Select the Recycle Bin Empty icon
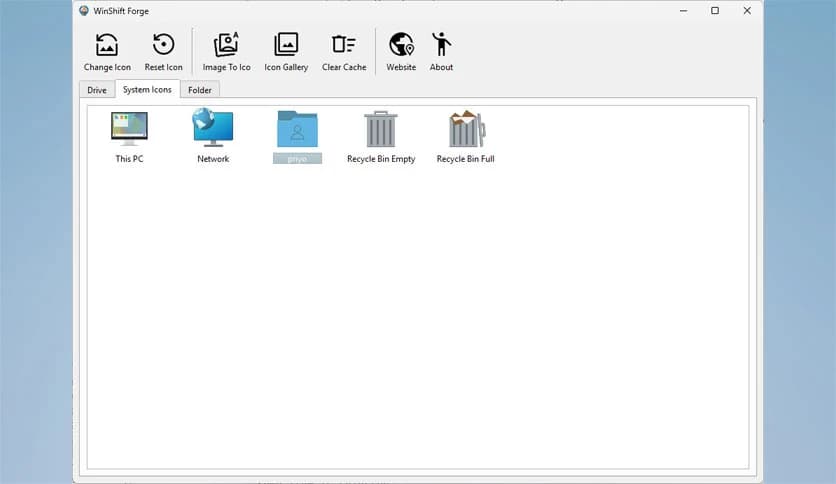 coord(381,136)
